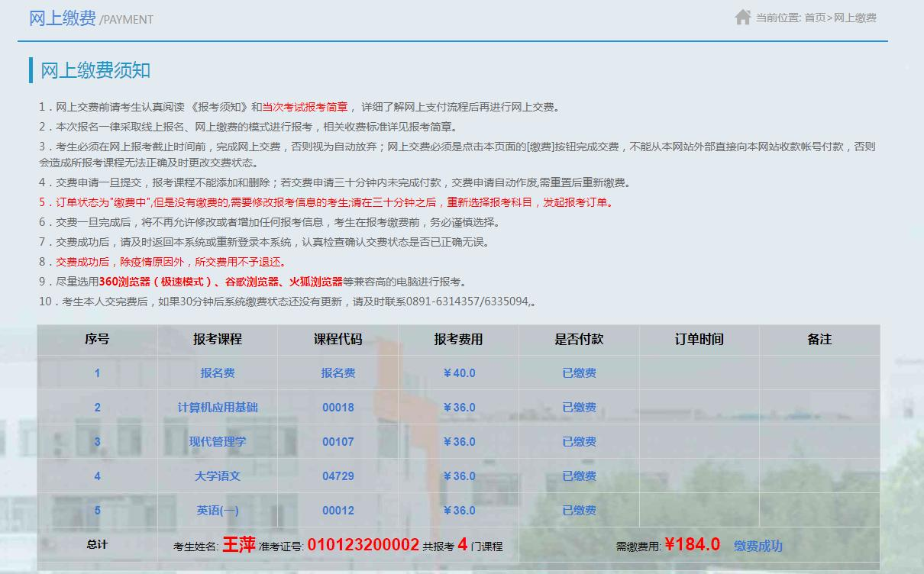Click 网上缴费 in the breadcrumb
Viewport: 924px width, 574px height.
point(855,18)
